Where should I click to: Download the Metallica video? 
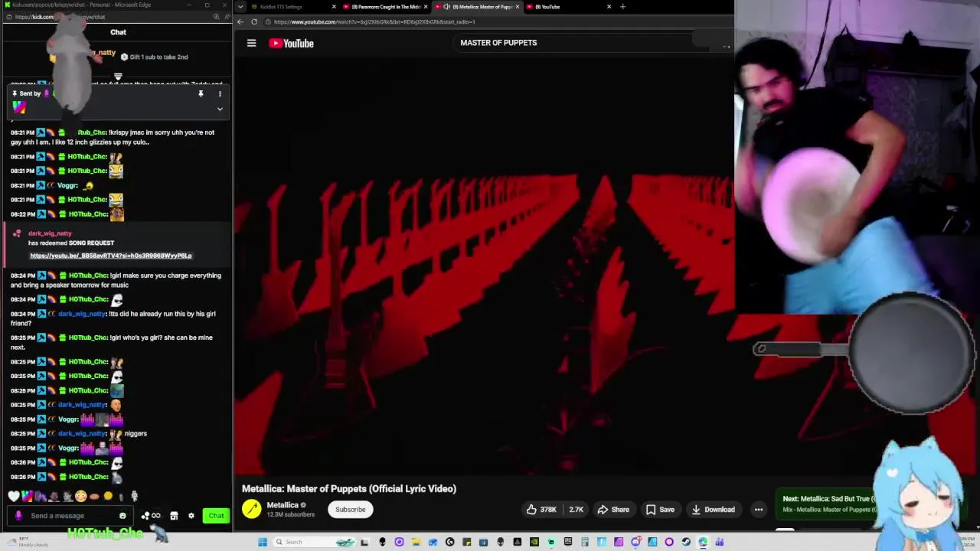click(x=713, y=510)
